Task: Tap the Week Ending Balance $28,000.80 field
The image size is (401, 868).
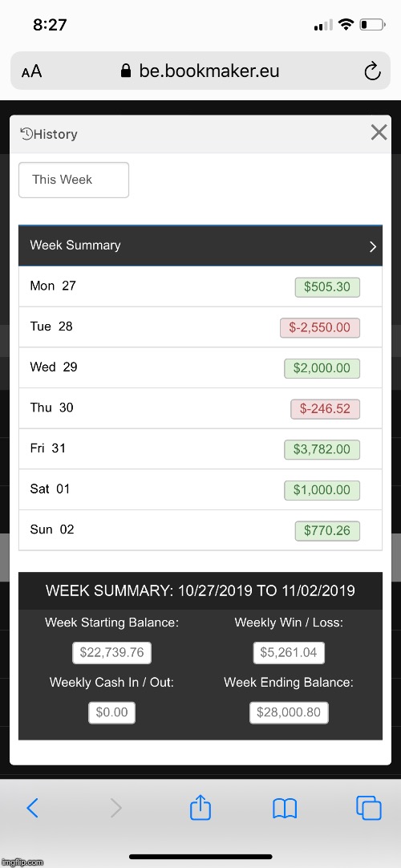Action: (x=289, y=712)
